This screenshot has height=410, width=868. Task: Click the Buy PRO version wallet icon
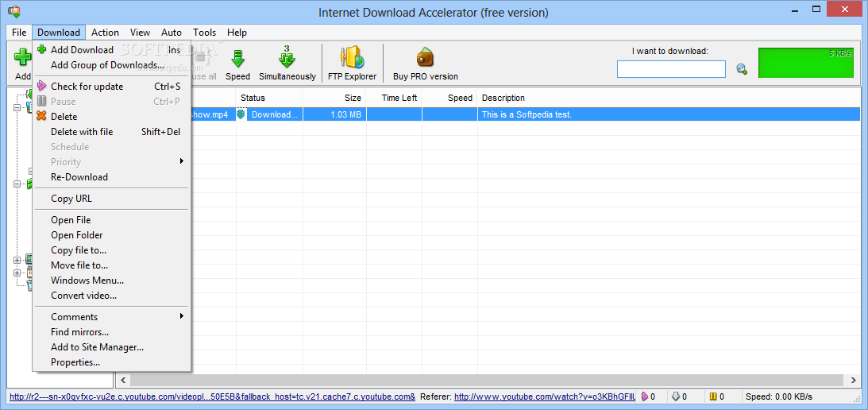click(x=425, y=57)
